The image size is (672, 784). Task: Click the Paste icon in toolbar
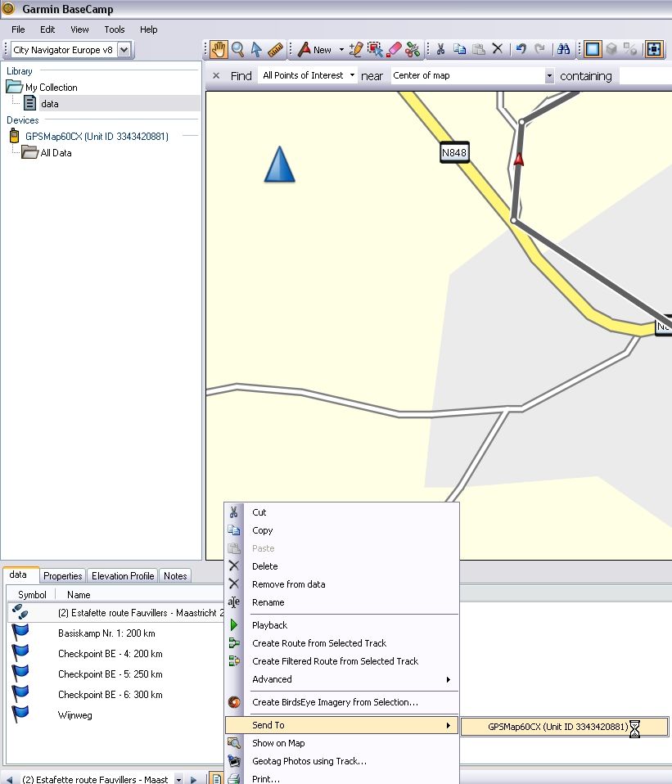tap(479, 49)
